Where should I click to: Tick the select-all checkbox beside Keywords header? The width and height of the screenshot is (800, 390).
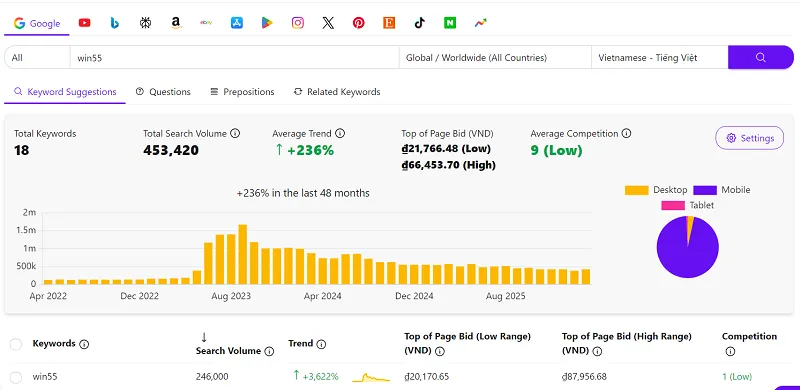point(16,344)
